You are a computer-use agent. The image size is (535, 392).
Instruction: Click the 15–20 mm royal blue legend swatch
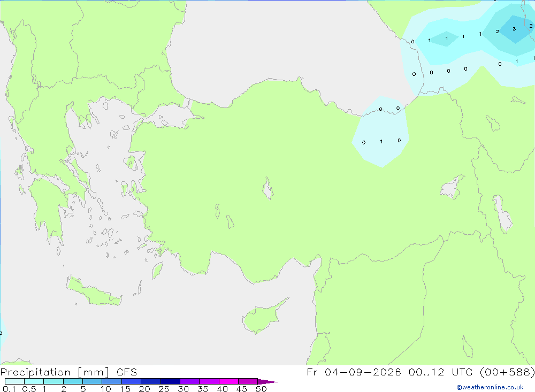pos(132,381)
